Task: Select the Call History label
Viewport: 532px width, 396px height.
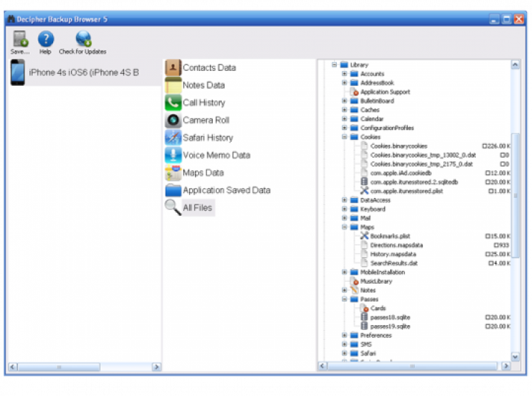Action: coord(204,102)
